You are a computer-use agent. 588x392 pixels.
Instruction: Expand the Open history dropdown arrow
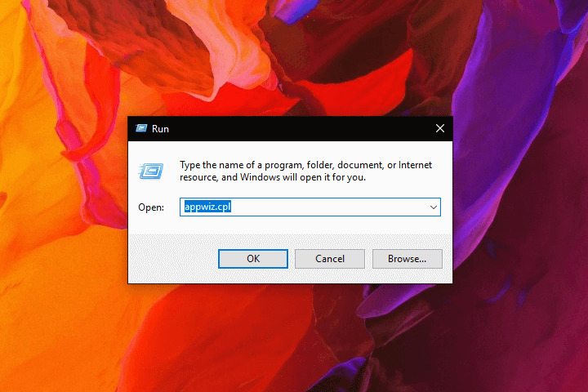click(433, 207)
